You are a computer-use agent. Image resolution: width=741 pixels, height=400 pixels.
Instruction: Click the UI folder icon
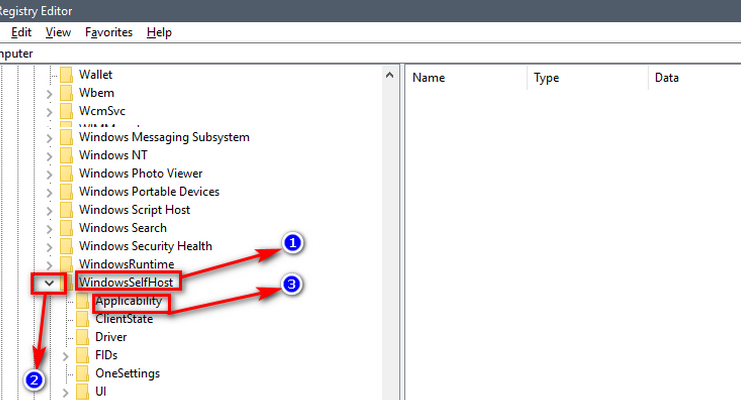tap(83, 391)
